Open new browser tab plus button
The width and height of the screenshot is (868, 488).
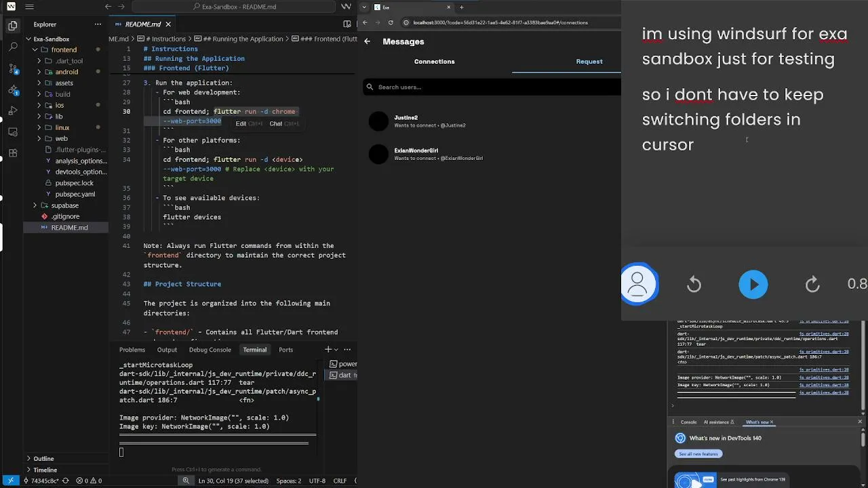pos(461,7)
